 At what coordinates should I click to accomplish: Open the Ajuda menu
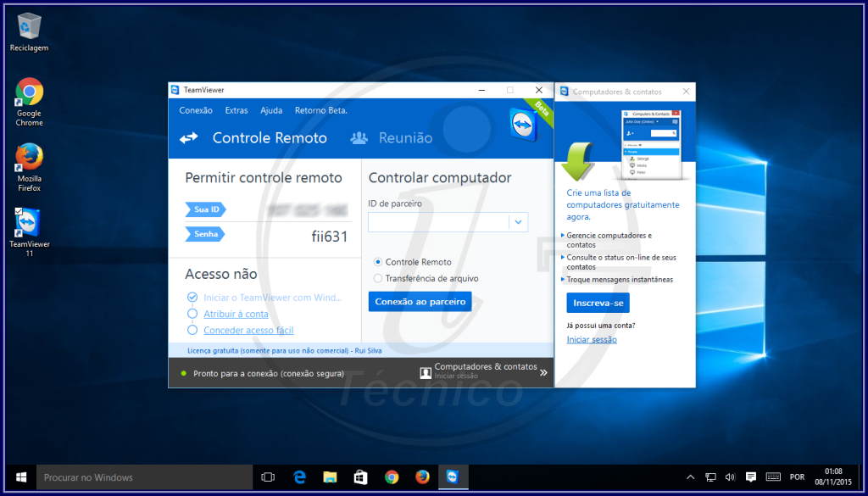point(270,110)
